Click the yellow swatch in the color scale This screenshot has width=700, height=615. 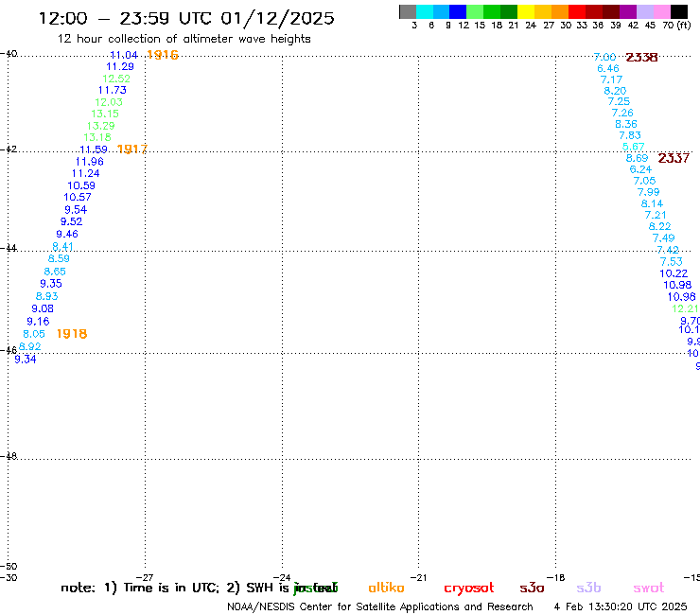(x=526, y=11)
